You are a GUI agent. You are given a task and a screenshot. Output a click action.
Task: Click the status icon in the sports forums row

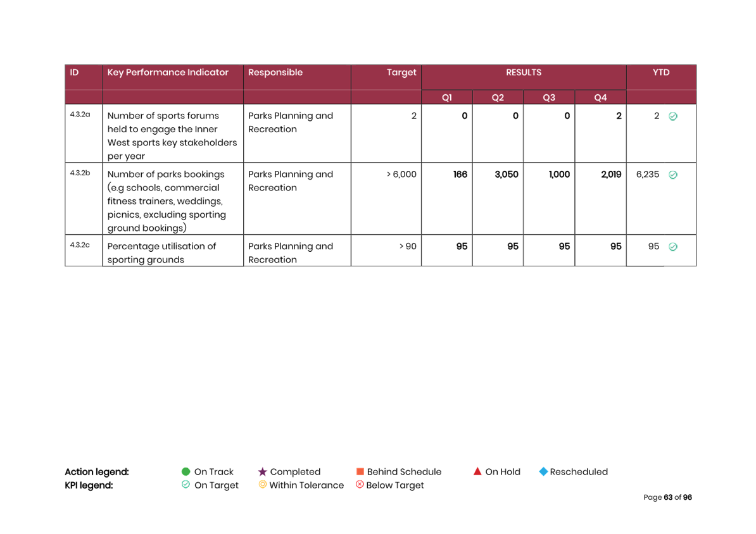[673, 116]
